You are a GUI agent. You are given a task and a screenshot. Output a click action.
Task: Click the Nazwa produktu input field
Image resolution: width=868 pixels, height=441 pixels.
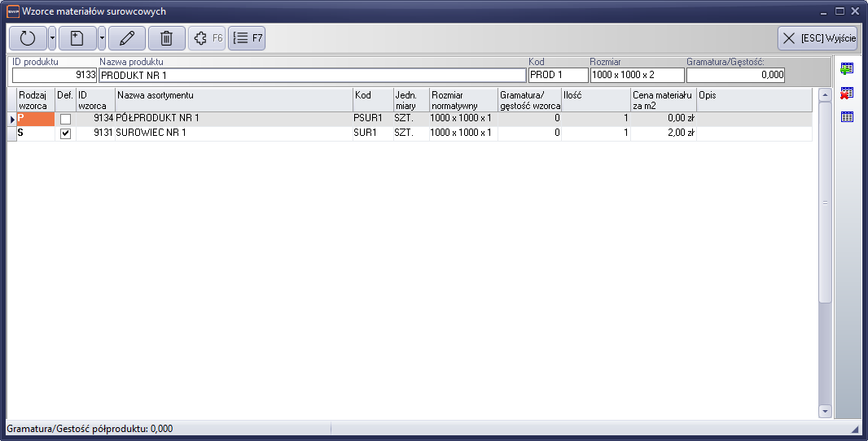[x=312, y=76]
